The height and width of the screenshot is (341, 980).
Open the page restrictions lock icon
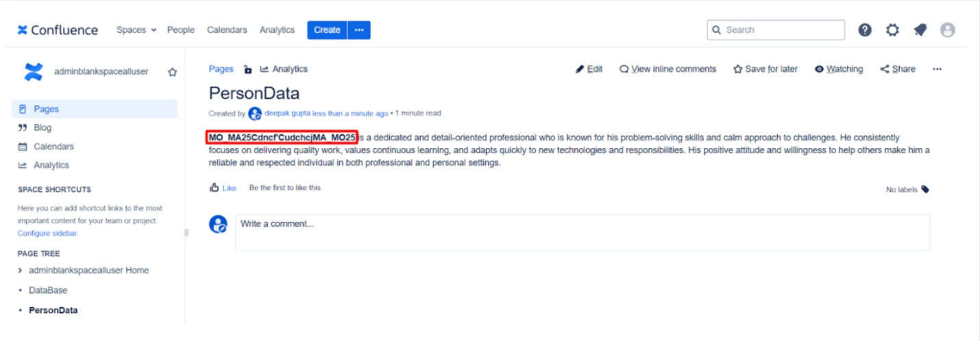pos(247,69)
